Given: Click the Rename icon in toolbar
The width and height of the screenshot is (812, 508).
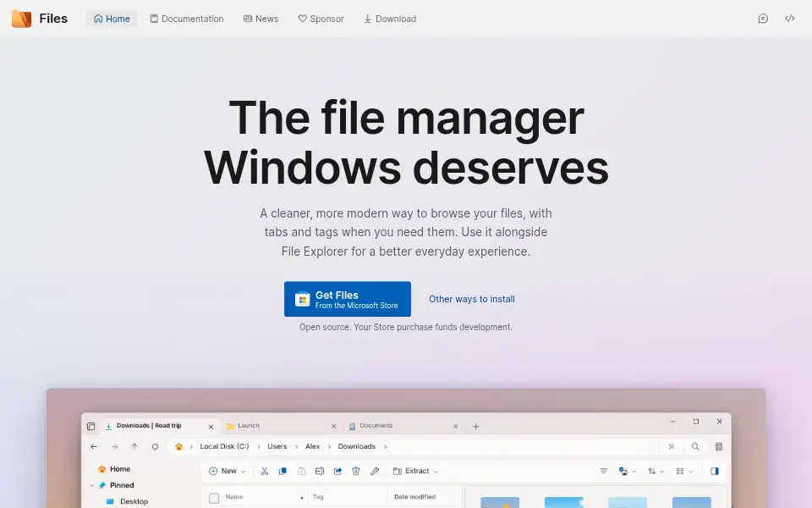Looking at the screenshot, I should tap(320, 472).
